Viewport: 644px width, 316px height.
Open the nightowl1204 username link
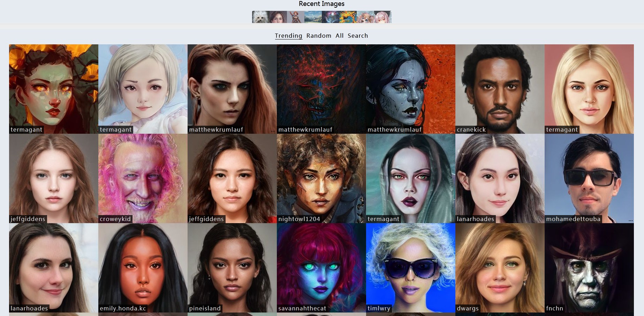[x=299, y=219]
